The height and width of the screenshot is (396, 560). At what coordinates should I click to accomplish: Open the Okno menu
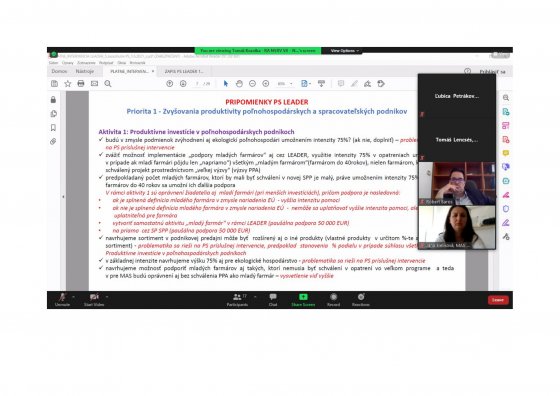coord(122,62)
